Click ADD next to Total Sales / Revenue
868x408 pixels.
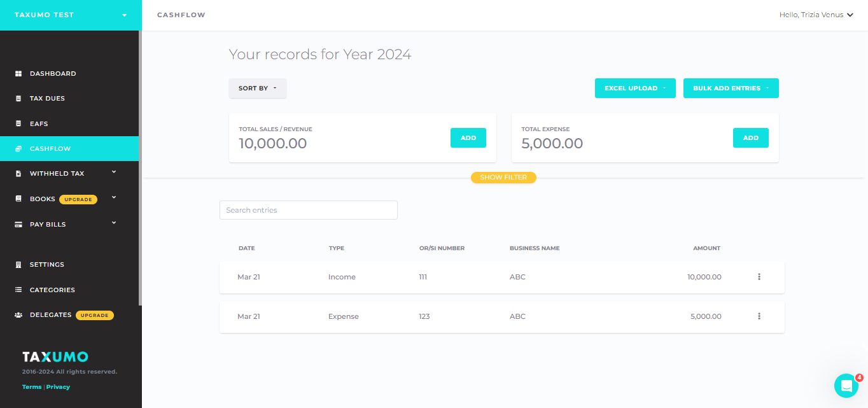coord(468,137)
